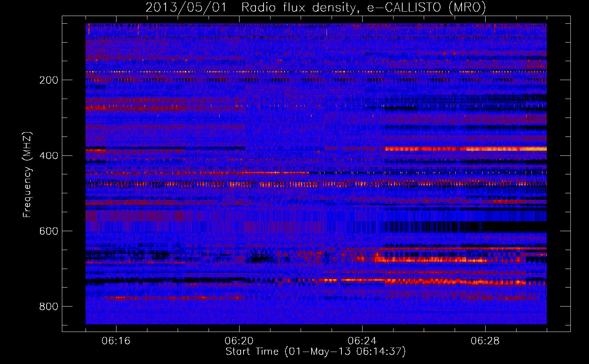Click the plot title mentioning e-CALLISTO (MRO)

316,7
